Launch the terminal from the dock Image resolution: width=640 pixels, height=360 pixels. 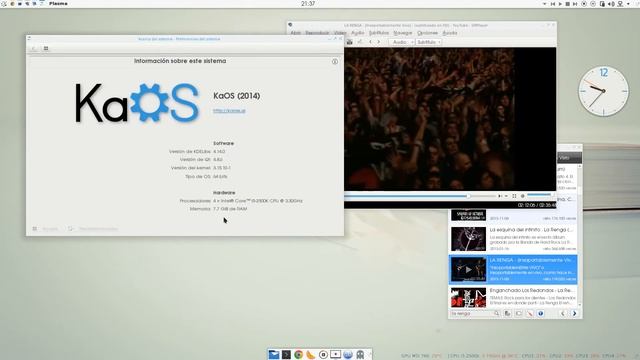pos(286,354)
